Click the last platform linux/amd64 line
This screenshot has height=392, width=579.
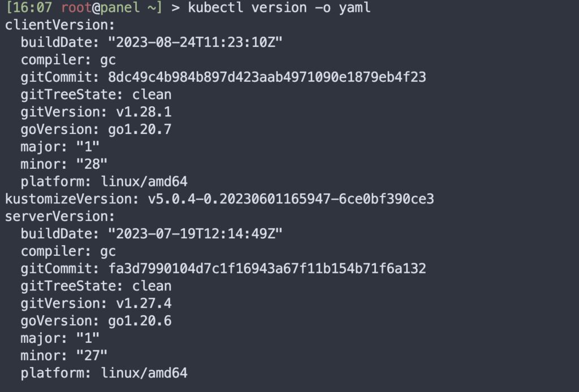pos(104,373)
